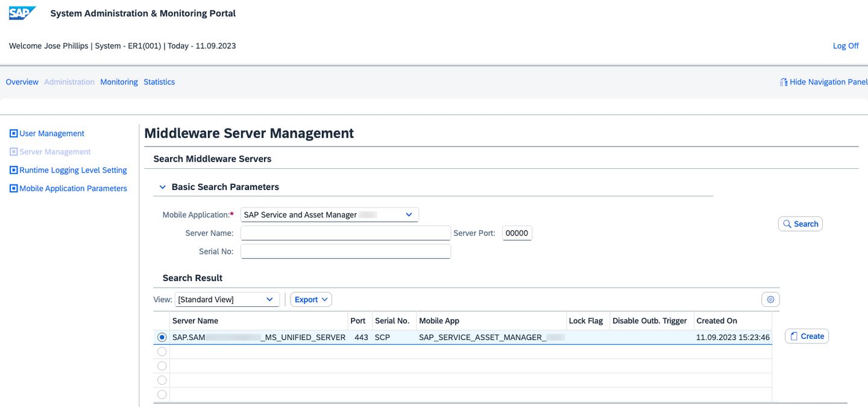Click the Mobile Application Parameters icon
868x407 pixels.
pyautogui.click(x=14, y=188)
